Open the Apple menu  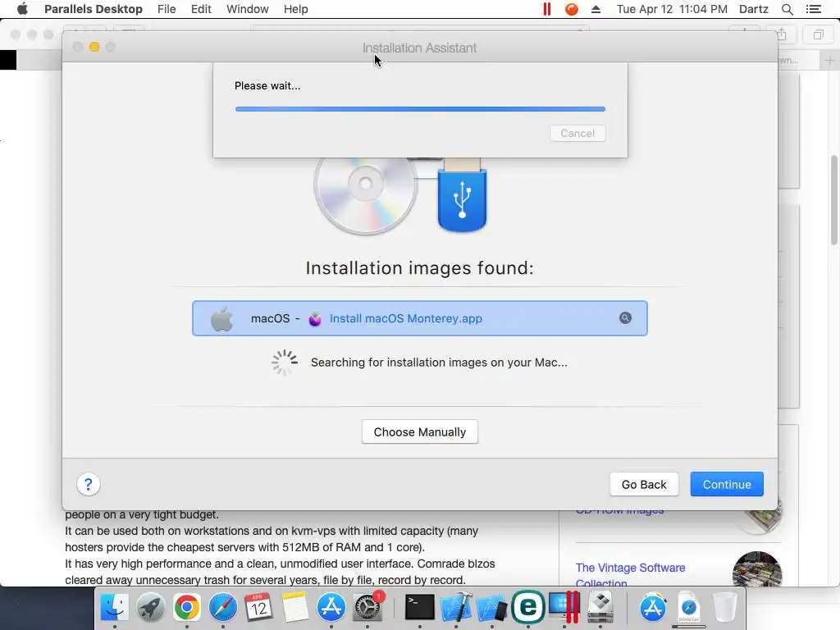pyautogui.click(x=22, y=9)
